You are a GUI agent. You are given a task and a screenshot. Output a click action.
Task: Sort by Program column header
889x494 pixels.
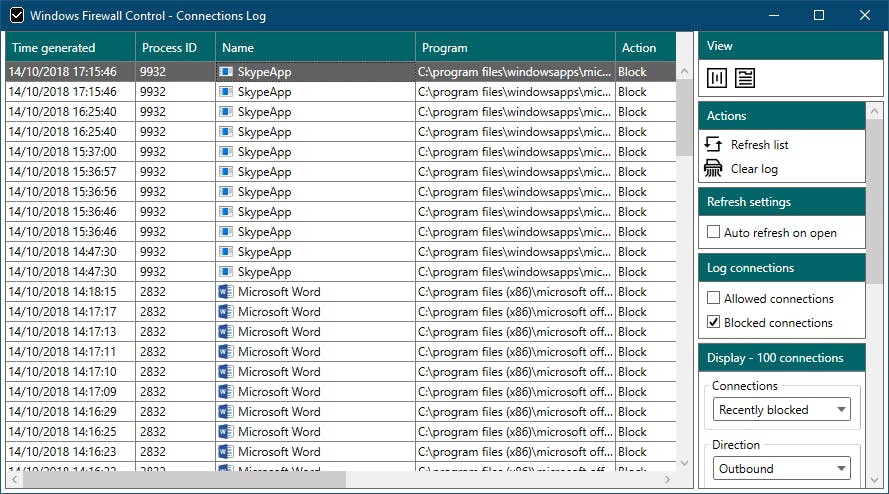click(515, 47)
